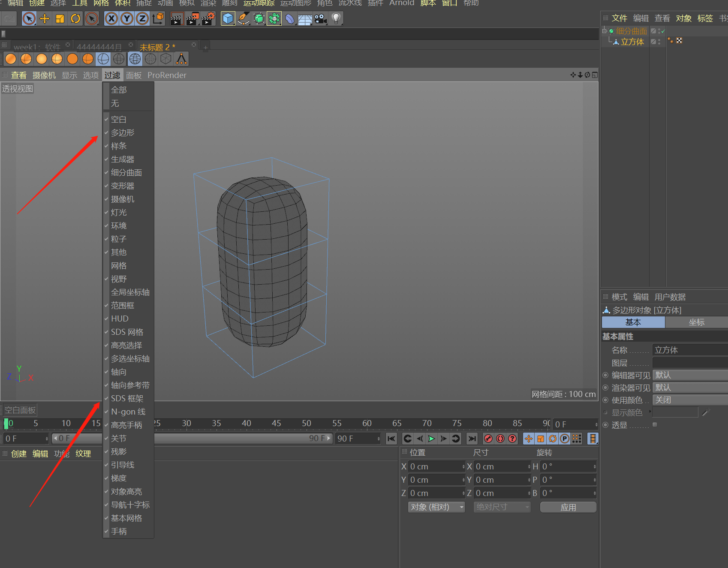Viewport: 728px width, 568px height.
Task: Toggle parameter P keyframe recording icon
Action: click(565, 439)
